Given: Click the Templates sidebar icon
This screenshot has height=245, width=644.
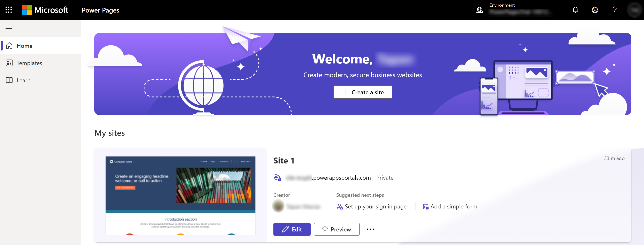Looking at the screenshot, I should 9,63.
